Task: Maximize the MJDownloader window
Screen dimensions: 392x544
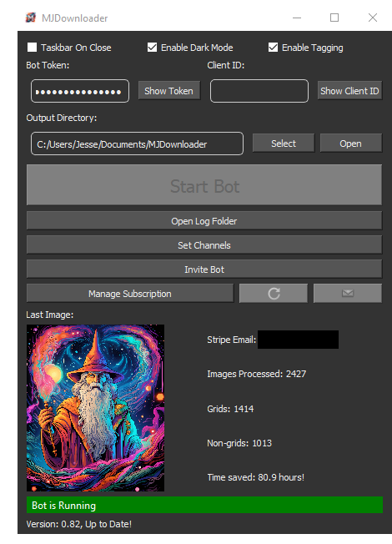Action: 334,18
